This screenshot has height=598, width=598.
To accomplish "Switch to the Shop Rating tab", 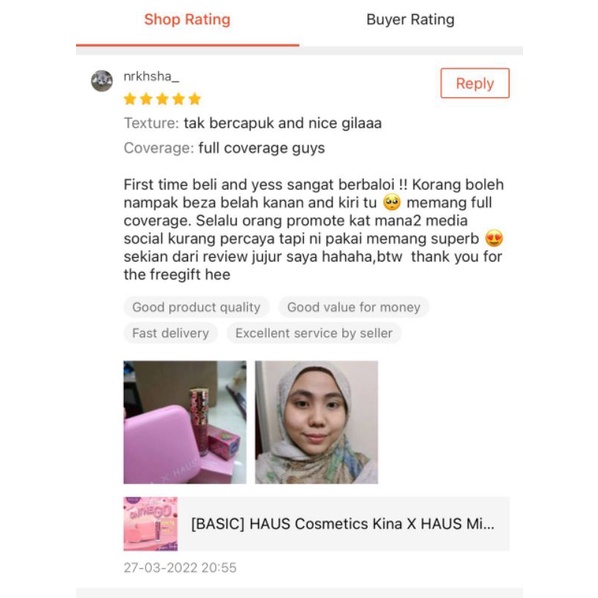I will click(187, 19).
